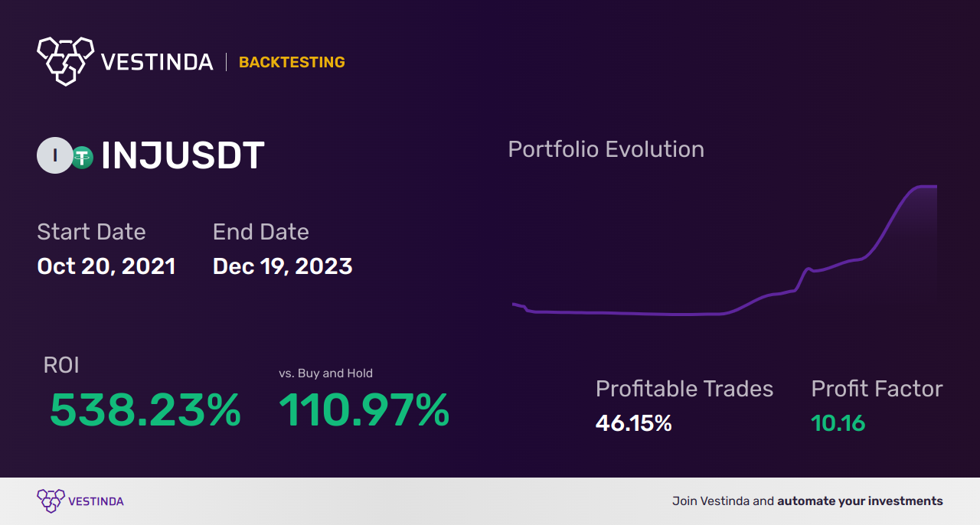Click the 538.23% ROI value
Viewport: 980px width, 525px height.
pos(145,410)
